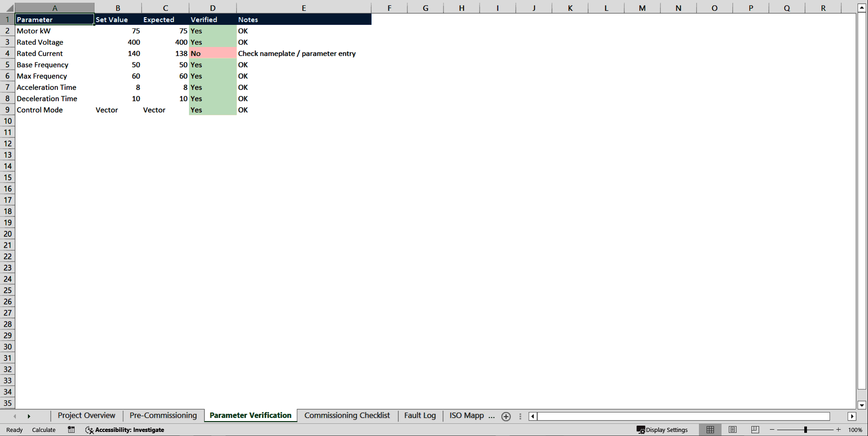The height and width of the screenshot is (436, 868).
Task: Open Page Break Preview icon
Action: (754, 430)
